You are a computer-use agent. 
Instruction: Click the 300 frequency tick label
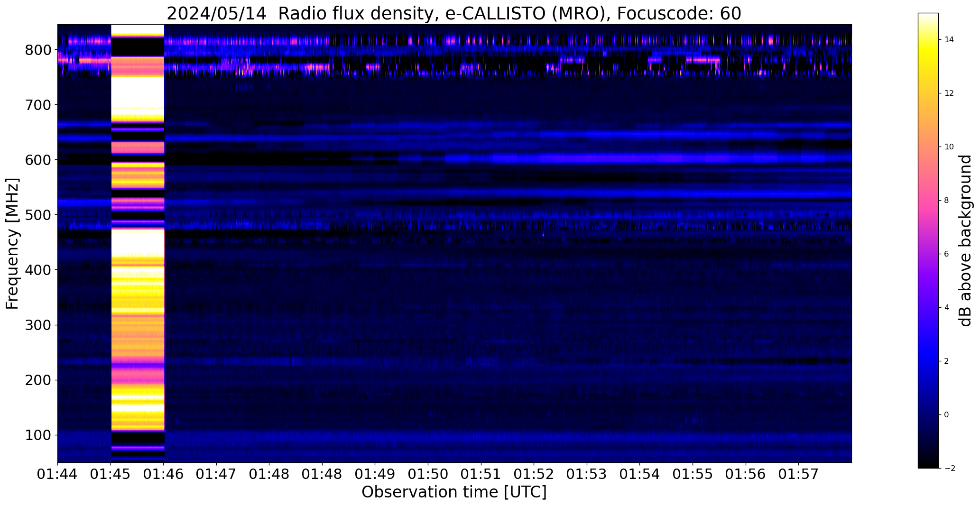38,325
